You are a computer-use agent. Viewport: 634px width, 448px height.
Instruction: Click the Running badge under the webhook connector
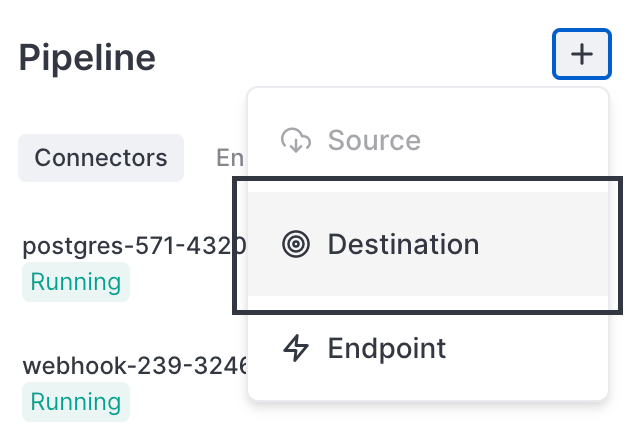(x=76, y=403)
